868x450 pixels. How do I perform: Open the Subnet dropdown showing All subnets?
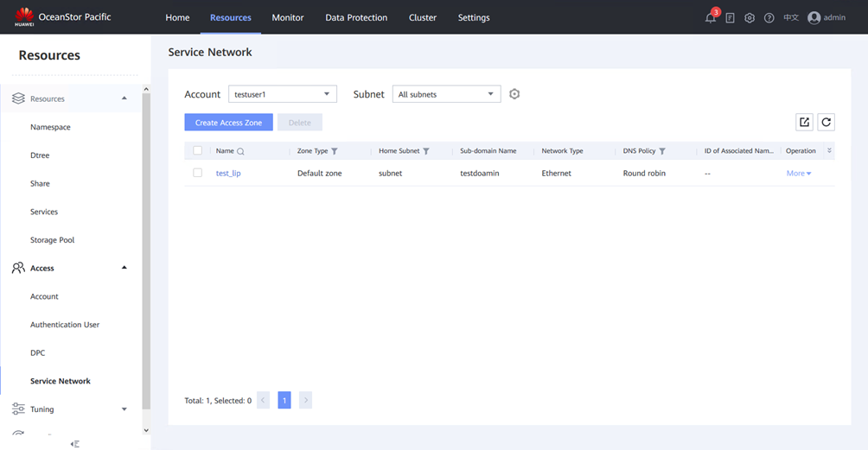point(446,94)
